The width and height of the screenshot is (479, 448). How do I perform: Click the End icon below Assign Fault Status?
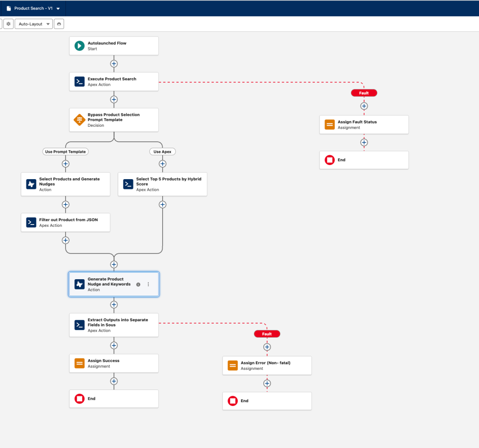(330, 160)
